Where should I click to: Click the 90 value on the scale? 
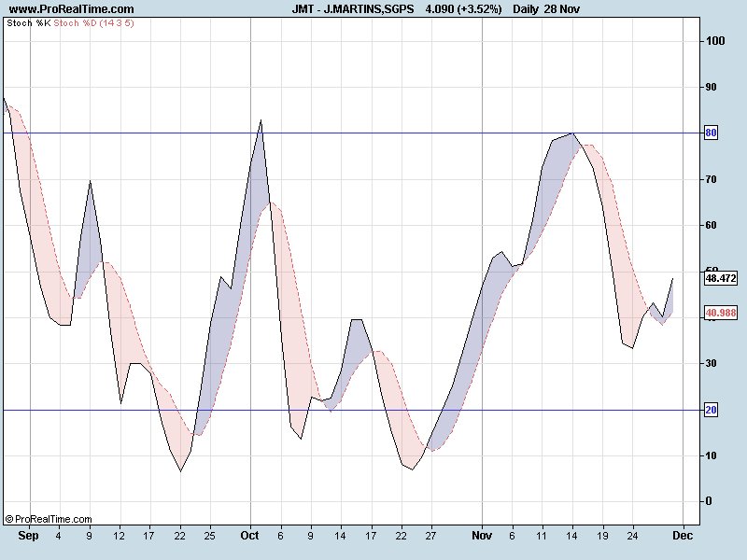pyautogui.click(x=712, y=87)
